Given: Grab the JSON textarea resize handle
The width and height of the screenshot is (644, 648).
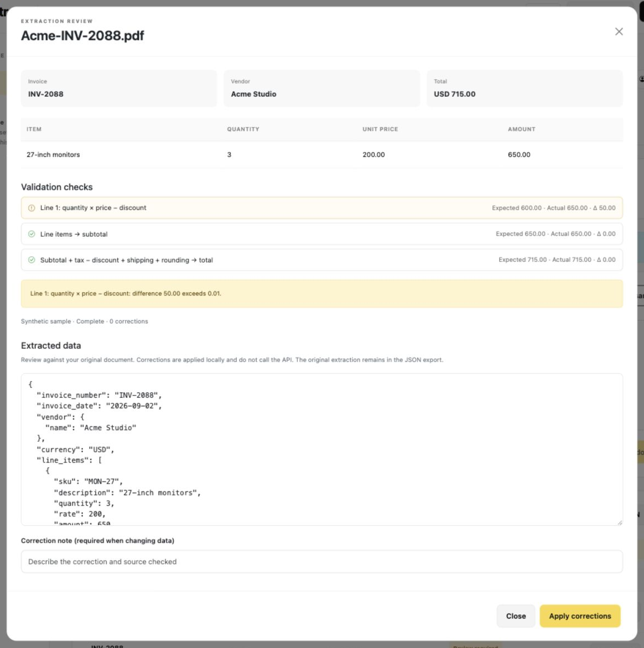Looking at the screenshot, I should (619, 522).
